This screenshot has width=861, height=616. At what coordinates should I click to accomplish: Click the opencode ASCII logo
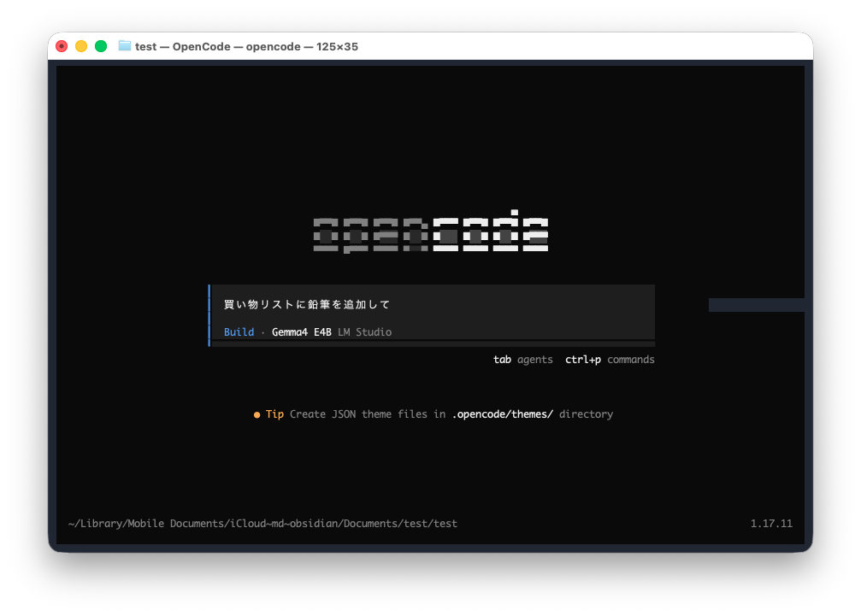[431, 232]
